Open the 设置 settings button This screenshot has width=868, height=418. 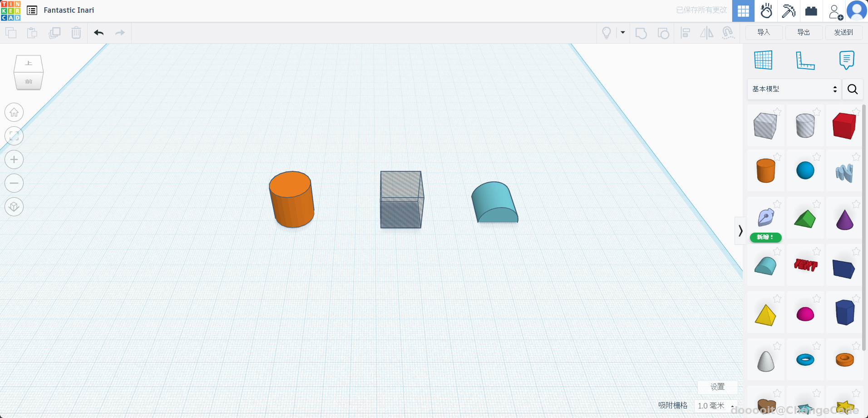tap(717, 387)
